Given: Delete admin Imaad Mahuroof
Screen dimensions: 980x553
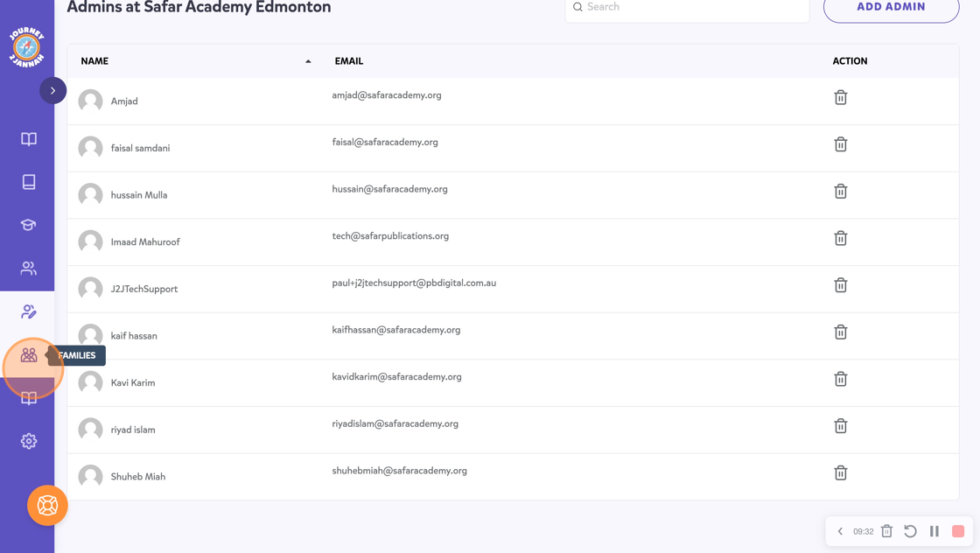Looking at the screenshot, I should point(841,238).
